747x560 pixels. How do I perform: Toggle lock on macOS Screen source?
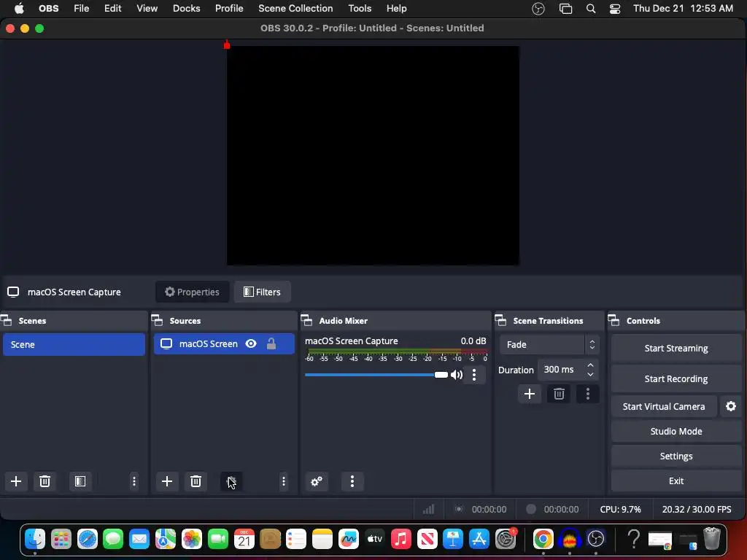pos(271,344)
